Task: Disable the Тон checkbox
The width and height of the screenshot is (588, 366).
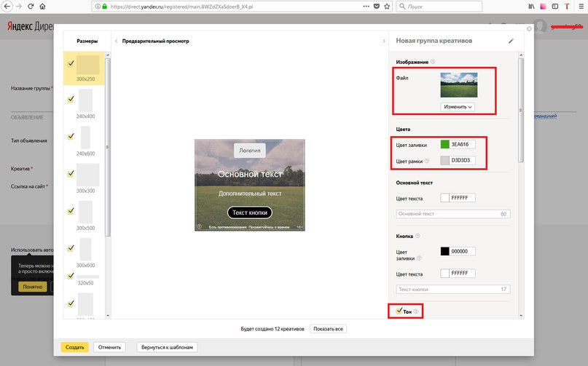Action: tap(399, 311)
